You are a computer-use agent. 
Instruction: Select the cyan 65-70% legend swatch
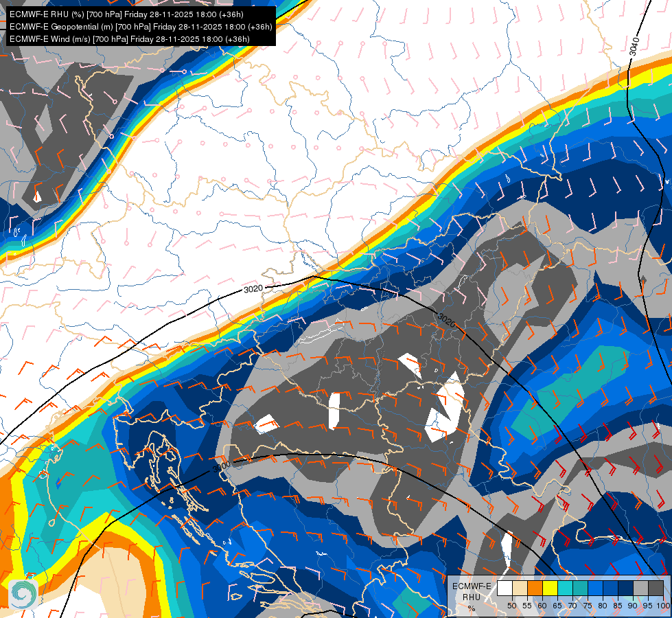click(566, 588)
